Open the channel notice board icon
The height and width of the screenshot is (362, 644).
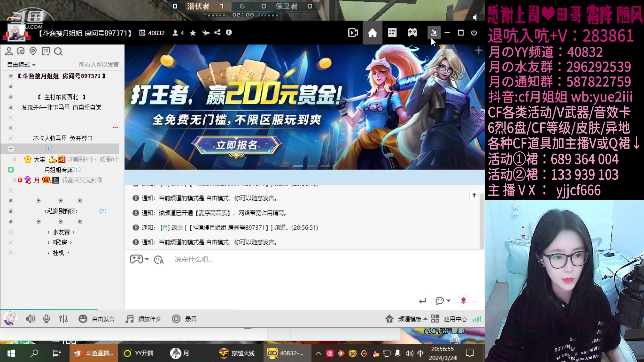[x=46, y=51]
